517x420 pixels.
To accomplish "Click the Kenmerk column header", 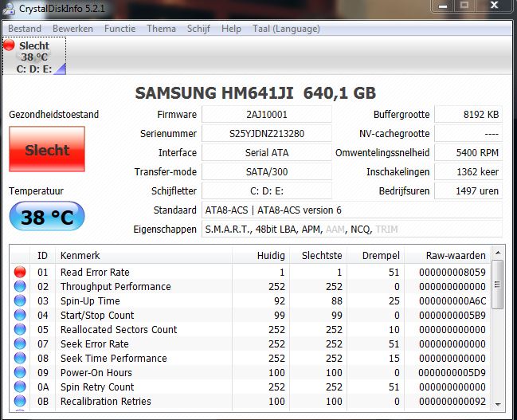I will point(143,255).
